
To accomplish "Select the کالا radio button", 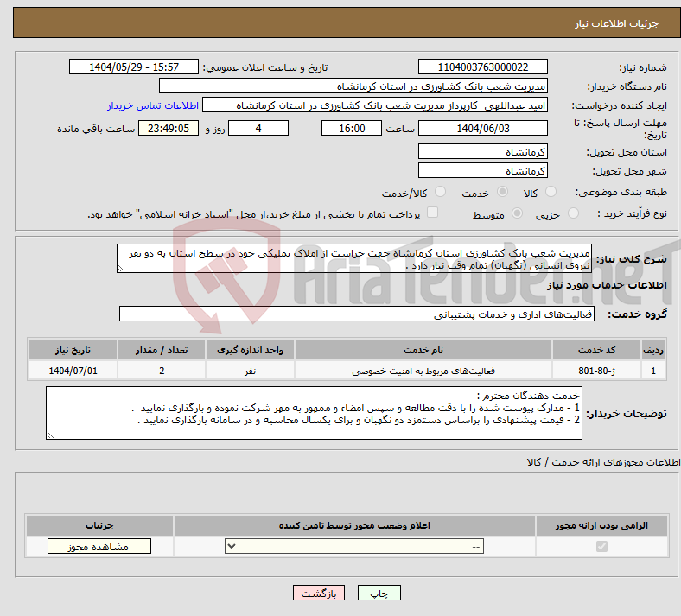I will click(x=551, y=192).
